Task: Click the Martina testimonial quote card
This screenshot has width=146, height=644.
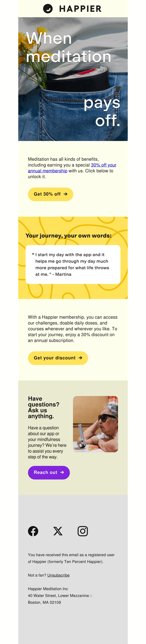Action: 73,264
